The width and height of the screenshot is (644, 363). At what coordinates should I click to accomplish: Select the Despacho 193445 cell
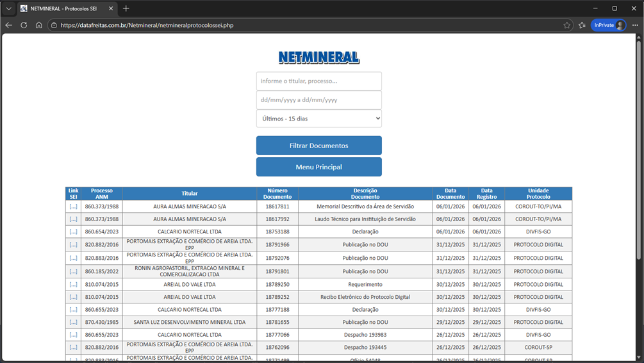click(x=365, y=348)
